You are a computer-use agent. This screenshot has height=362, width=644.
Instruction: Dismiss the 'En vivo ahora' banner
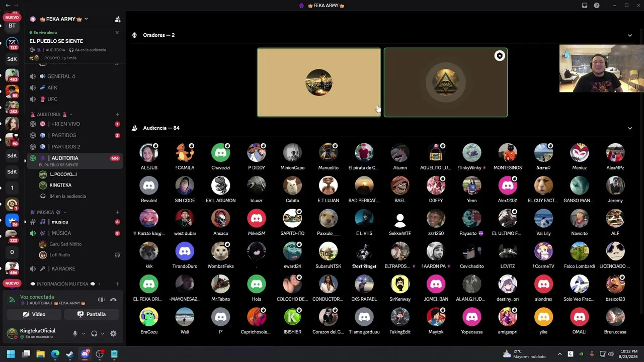click(117, 33)
